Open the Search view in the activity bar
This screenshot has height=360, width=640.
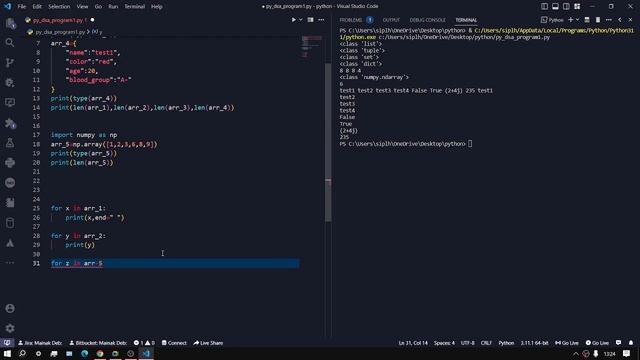pyautogui.click(x=10, y=42)
